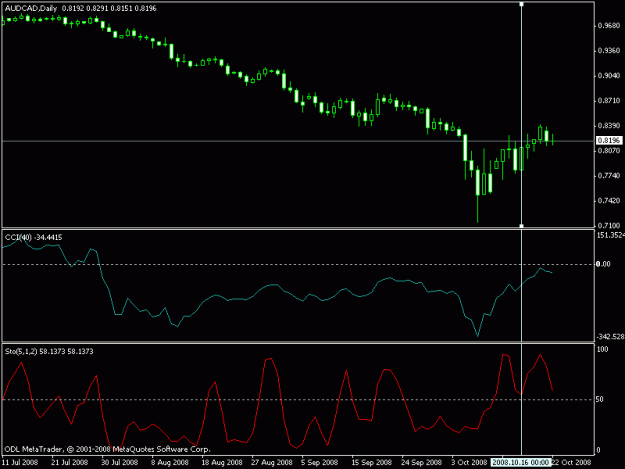Click the CCI line lowest trough in October
This screenshot has width=625, height=469.
[478, 336]
